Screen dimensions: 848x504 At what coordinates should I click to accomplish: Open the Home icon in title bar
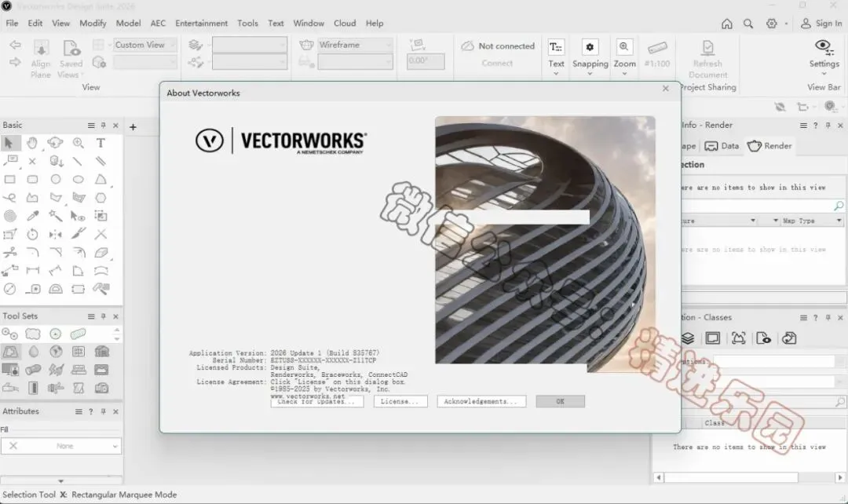click(727, 24)
